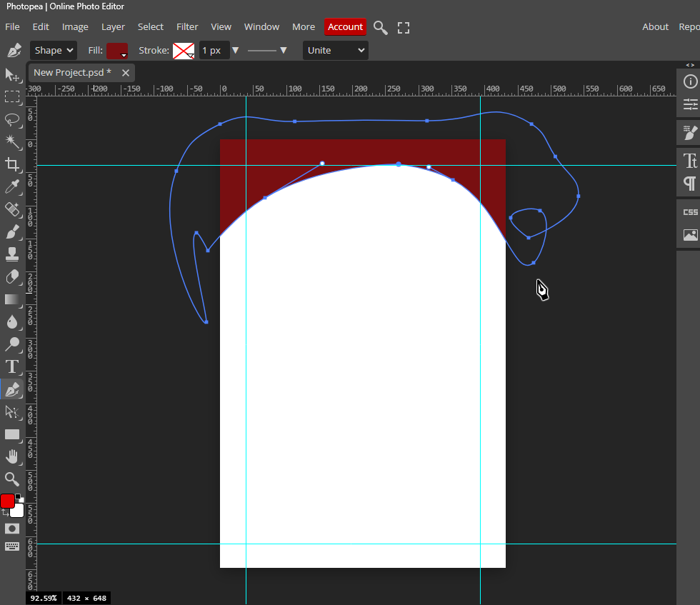The width and height of the screenshot is (700, 605).
Task: Open the Shape mode dropdown
Action: pos(54,50)
